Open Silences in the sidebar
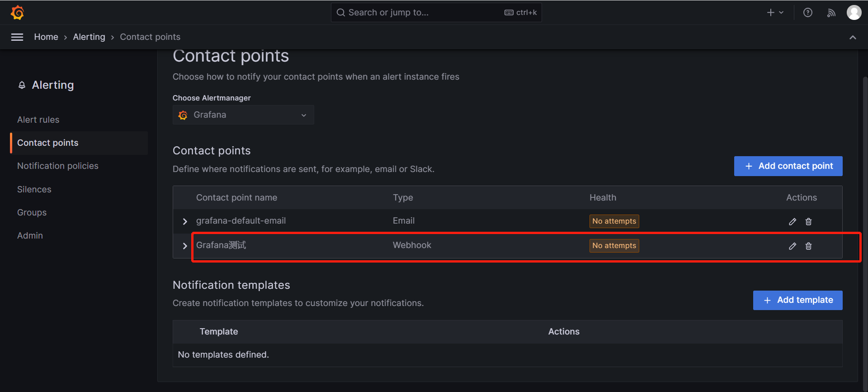868x392 pixels. 34,189
